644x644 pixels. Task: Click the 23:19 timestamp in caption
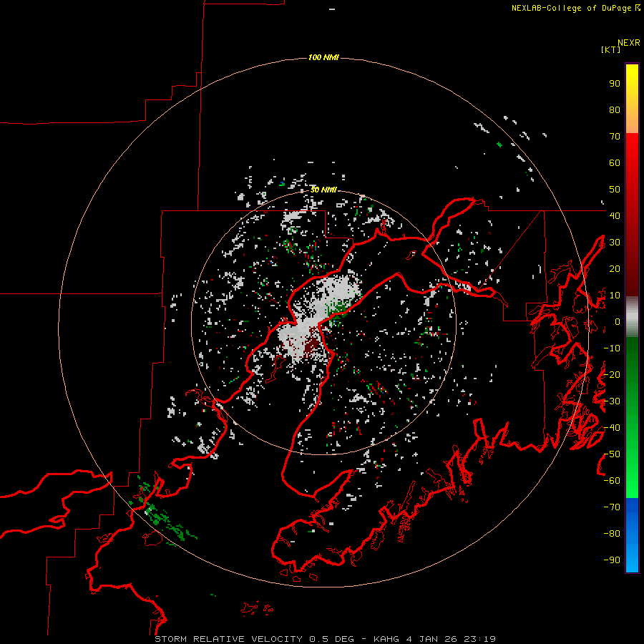(x=479, y=639)
